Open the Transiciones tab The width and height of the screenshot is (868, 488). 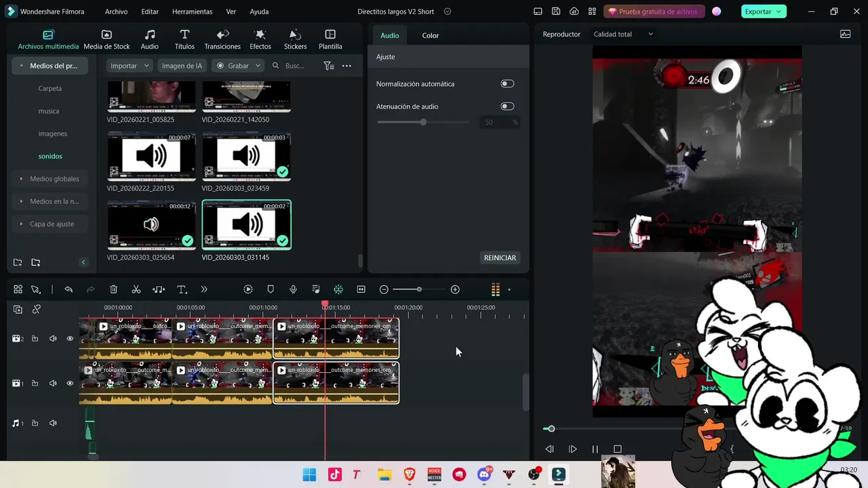point(222,40)
